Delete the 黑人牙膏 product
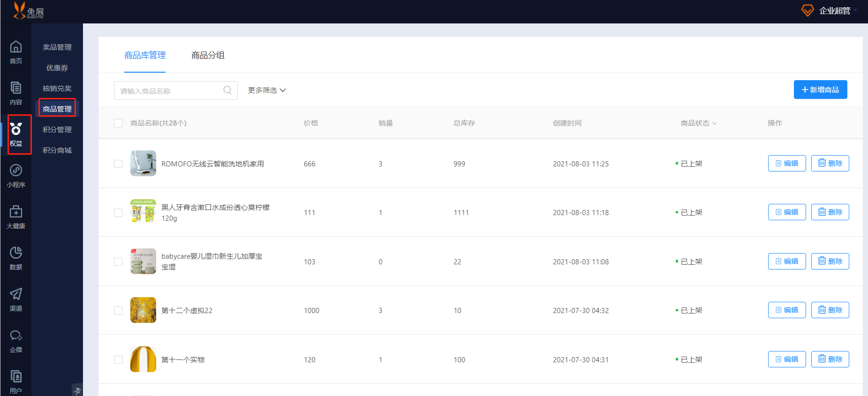The height and width of the screenshot is (396, 868). pos(830,212)
